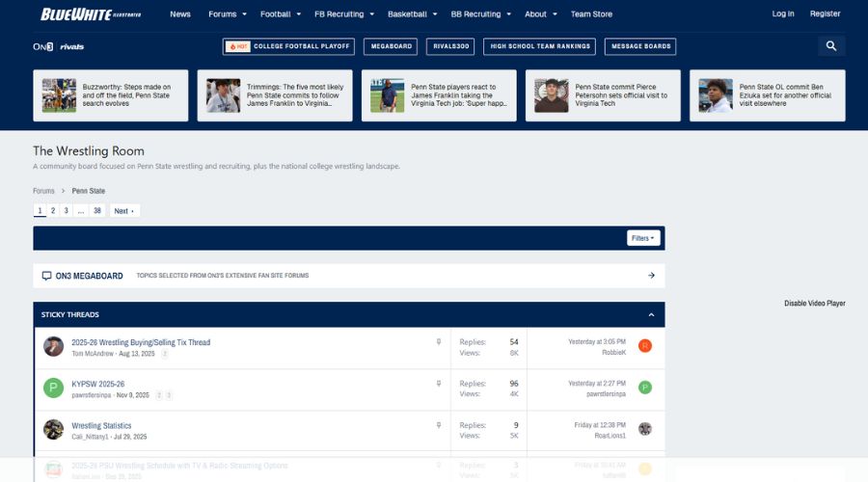This screenshot has width=868, height=482.
Task: Open High School Team Rankings
Action: (x=540, y=46)
